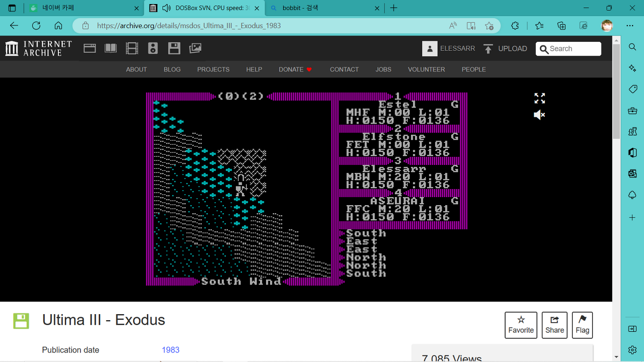Open the CONTACT menu link
This screenshot has width=644, height=362.
tap(344, 69)
